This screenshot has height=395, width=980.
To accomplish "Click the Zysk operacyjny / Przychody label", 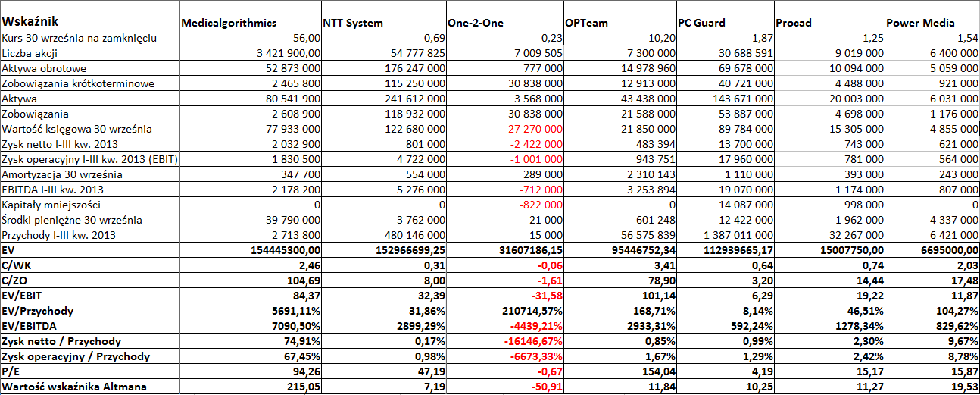I will (x=76, y=356).
